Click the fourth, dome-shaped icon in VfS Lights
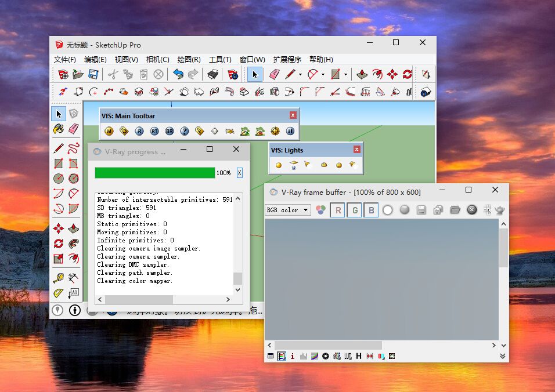The width and height of the screenshot is (555, 392). click(x=324, y=165)
